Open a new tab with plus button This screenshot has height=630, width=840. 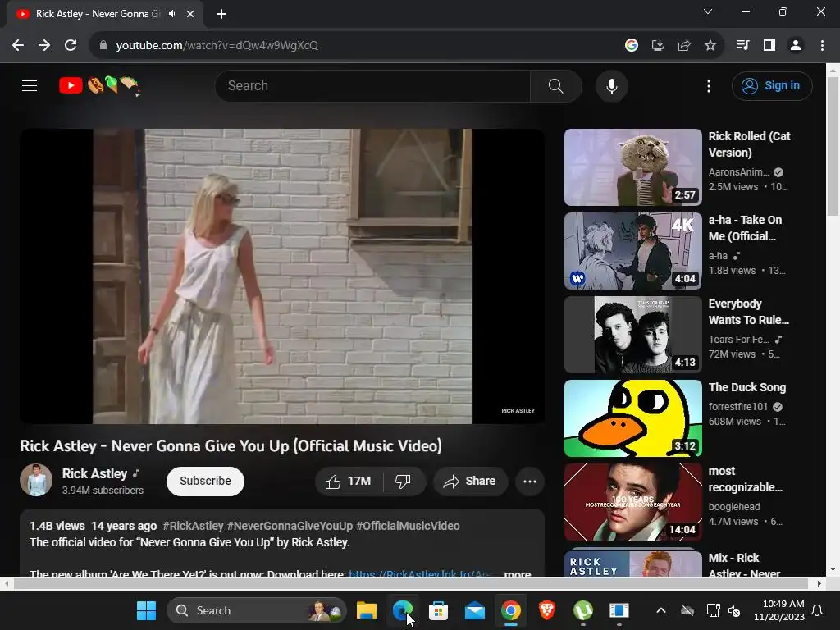point(221,14)
